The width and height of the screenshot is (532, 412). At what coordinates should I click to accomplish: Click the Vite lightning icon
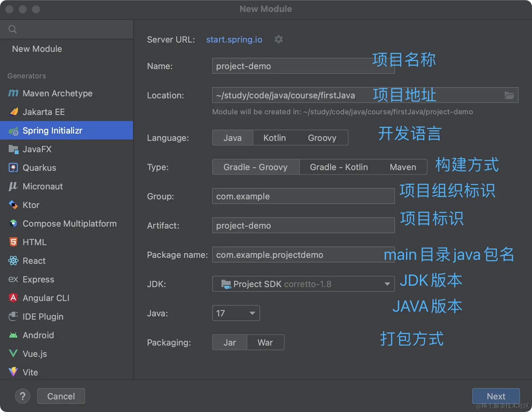13,372
